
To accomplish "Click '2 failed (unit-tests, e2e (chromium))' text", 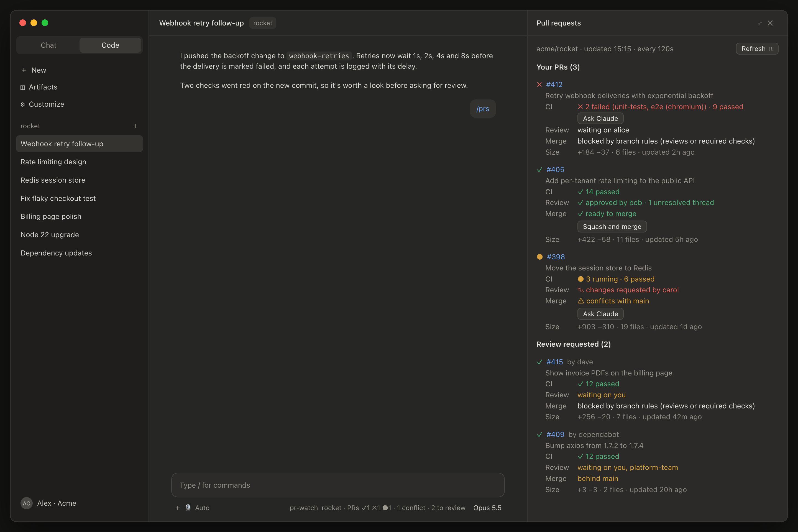I will click(x=646, y=106).
